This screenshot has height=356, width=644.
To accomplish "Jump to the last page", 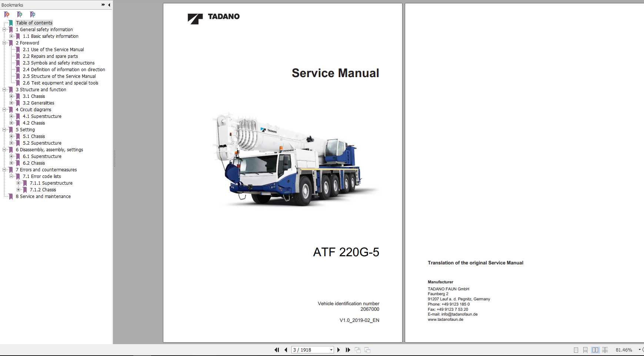I will pyautogui.click(x=348, y=350).
